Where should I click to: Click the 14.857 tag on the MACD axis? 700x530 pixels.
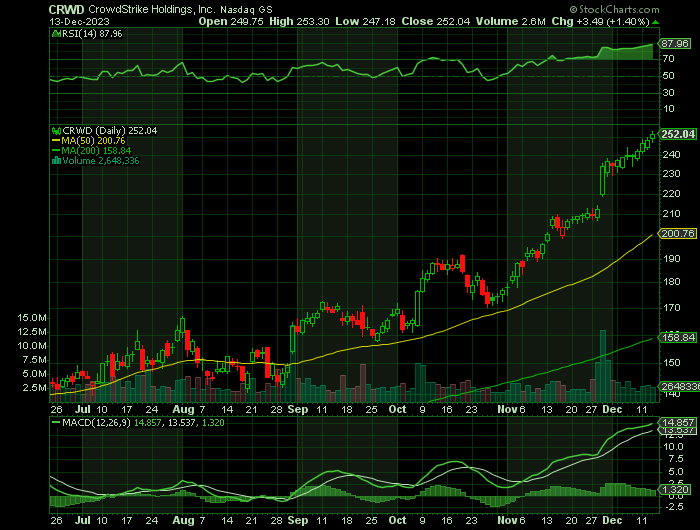tap(678, 422)
